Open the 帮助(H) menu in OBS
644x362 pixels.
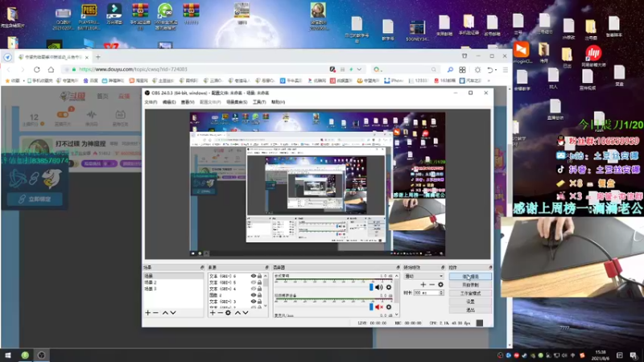pos(278,102)
